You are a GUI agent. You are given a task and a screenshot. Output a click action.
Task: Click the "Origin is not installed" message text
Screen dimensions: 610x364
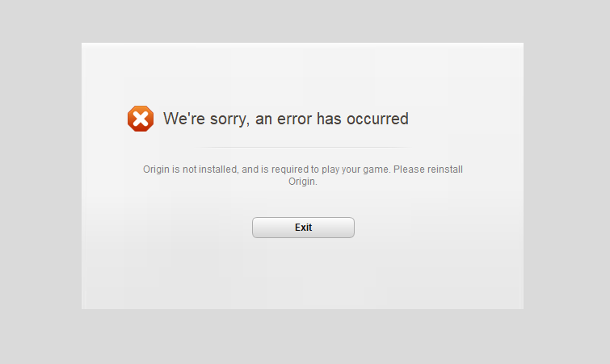click(x=303, y=175)
